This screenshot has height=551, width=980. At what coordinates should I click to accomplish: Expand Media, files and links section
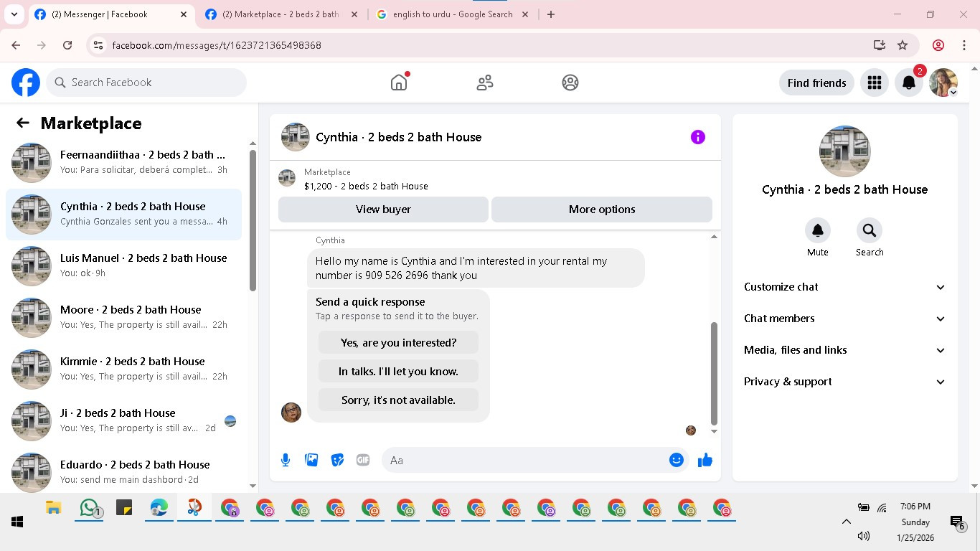click(845, 350)
